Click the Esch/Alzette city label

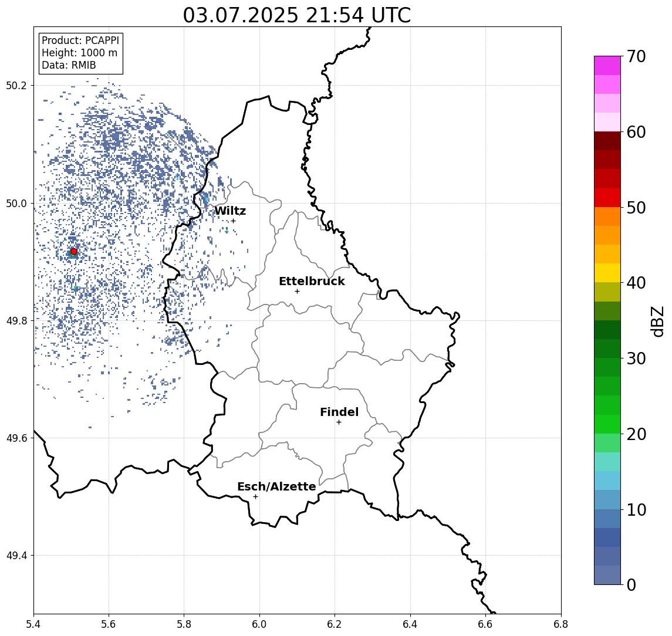276,486
